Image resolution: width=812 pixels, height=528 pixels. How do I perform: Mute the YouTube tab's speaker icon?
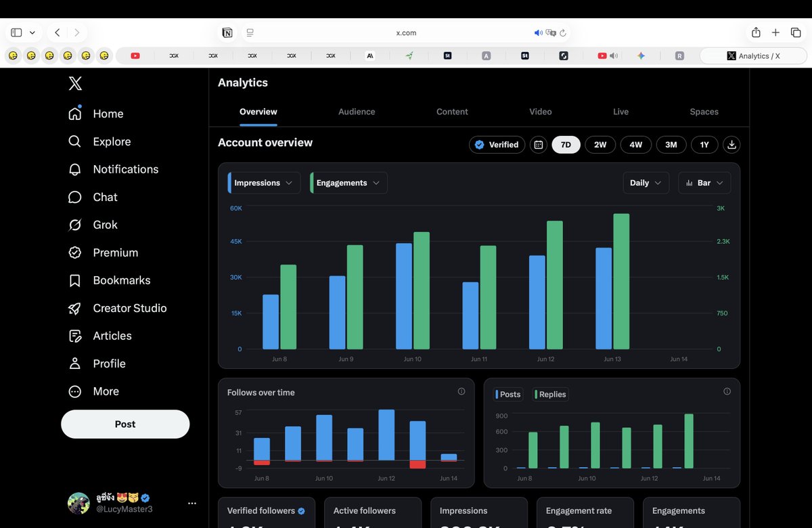point(614,56)
